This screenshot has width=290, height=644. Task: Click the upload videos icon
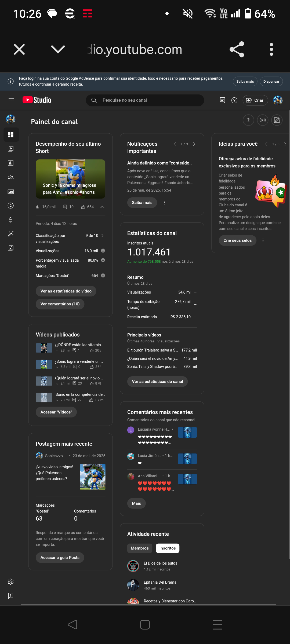[x=248, y=120]
